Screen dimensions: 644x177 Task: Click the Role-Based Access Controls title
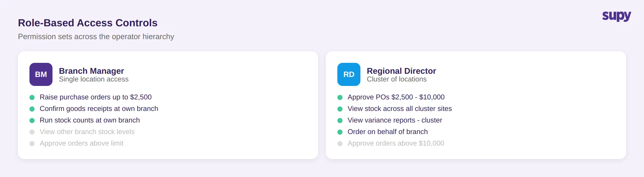pyautogui.click(x=88, y=23)
